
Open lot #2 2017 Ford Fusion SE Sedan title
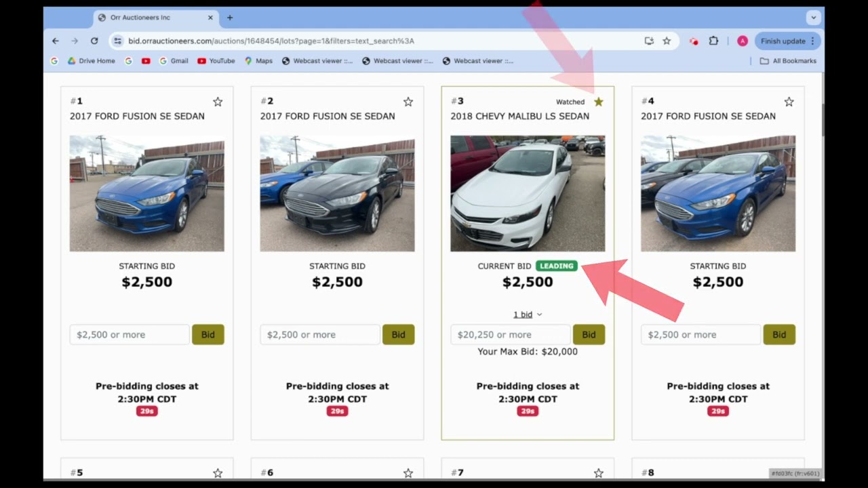[328, 116]
